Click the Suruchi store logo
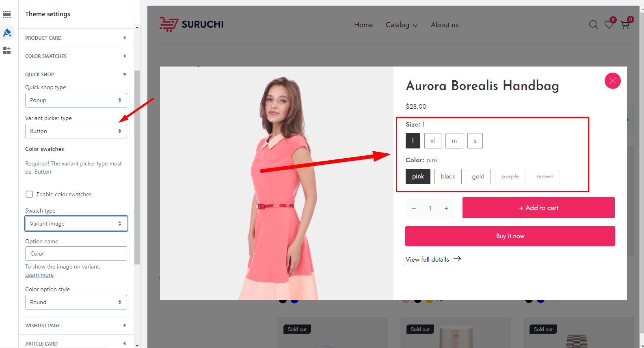This screenshot has width=644, height=348. pyautogui.click(x=191, y=24)
